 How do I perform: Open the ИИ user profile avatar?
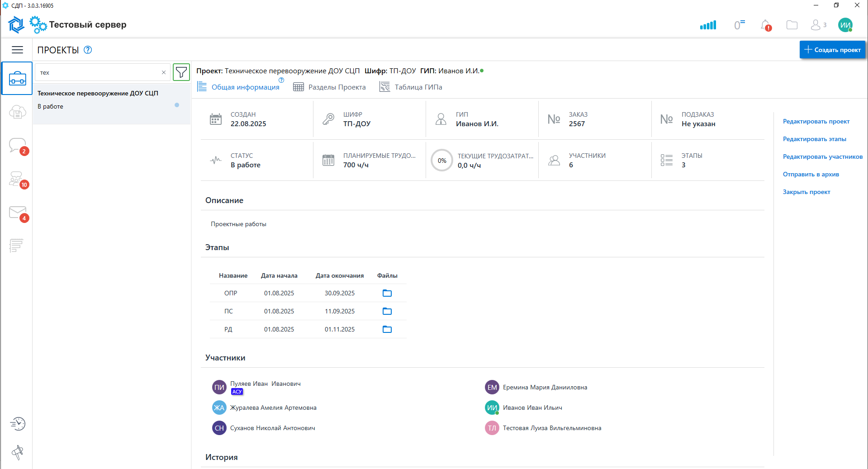(x=845, y=25)
